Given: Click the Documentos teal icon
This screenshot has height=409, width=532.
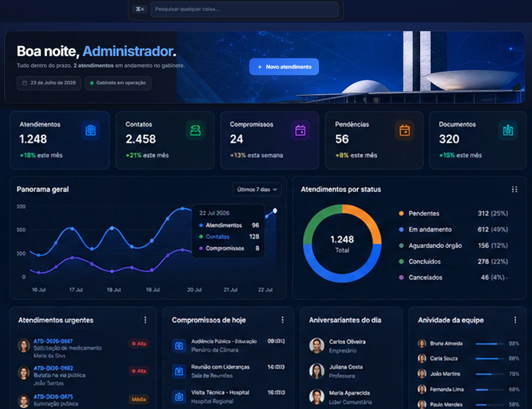Looking at the screenshot, I should point(508,130).
